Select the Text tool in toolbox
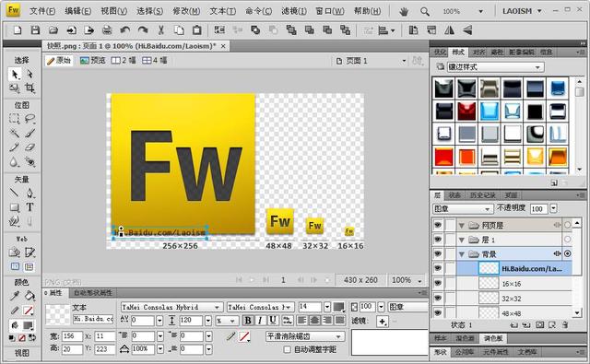 [29, 207]
